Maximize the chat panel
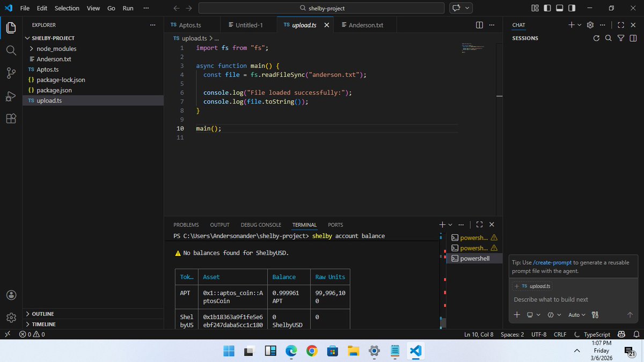644x362 pixels. pyautogui.click(x=621, y=25)
